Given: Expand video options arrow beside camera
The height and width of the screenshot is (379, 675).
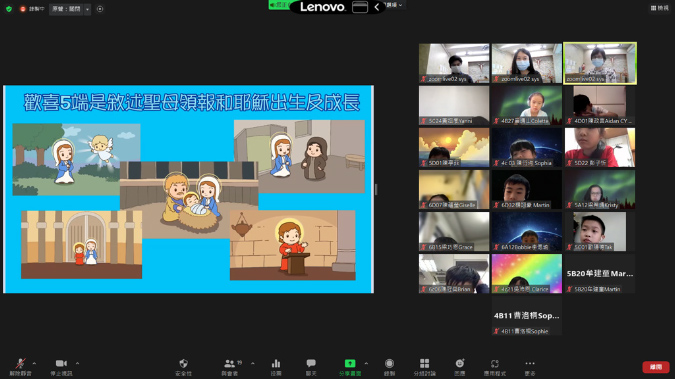Looking at the screenshot, I should coord(77,363).
